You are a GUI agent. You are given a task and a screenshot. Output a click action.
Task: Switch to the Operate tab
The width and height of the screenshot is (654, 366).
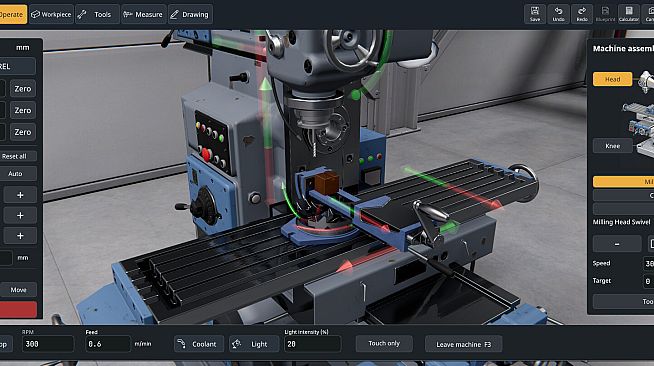coord(13,15)
